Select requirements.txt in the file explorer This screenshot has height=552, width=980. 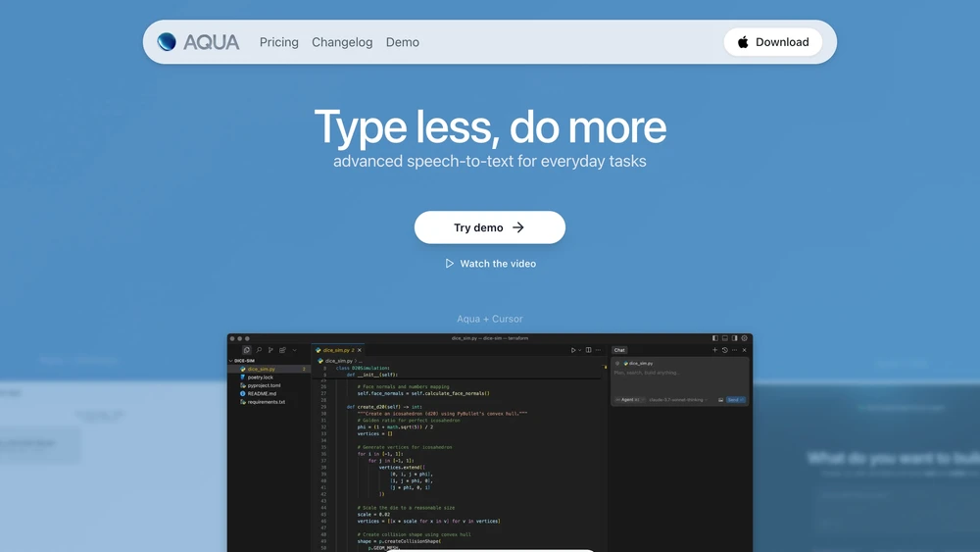pos(269,402)
